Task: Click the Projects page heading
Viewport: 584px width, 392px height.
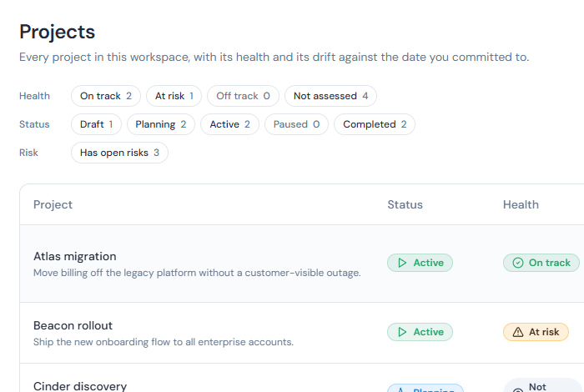Action: coord(58,32)
